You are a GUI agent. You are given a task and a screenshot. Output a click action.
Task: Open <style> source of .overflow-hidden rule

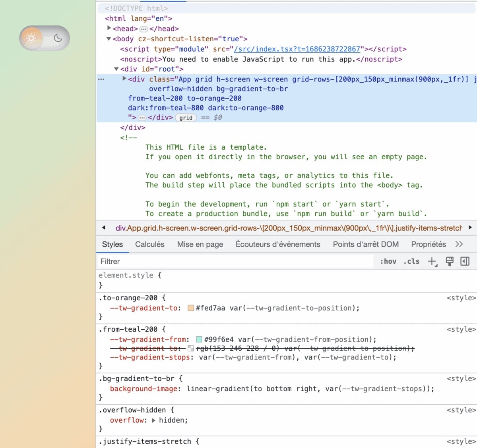(461, 410)
